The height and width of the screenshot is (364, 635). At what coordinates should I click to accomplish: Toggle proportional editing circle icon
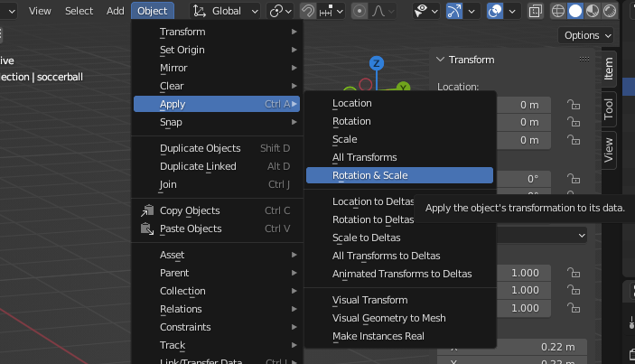point(360,11)
